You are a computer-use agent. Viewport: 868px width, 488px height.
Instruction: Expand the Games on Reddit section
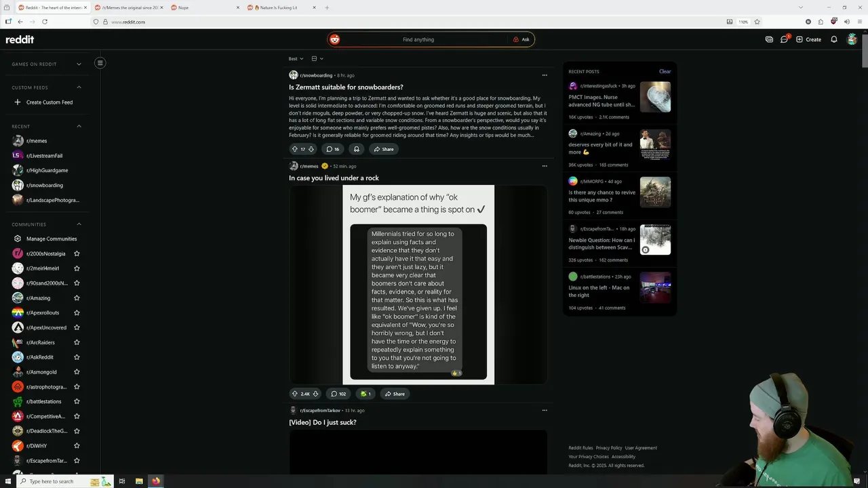tap(79, 64)
